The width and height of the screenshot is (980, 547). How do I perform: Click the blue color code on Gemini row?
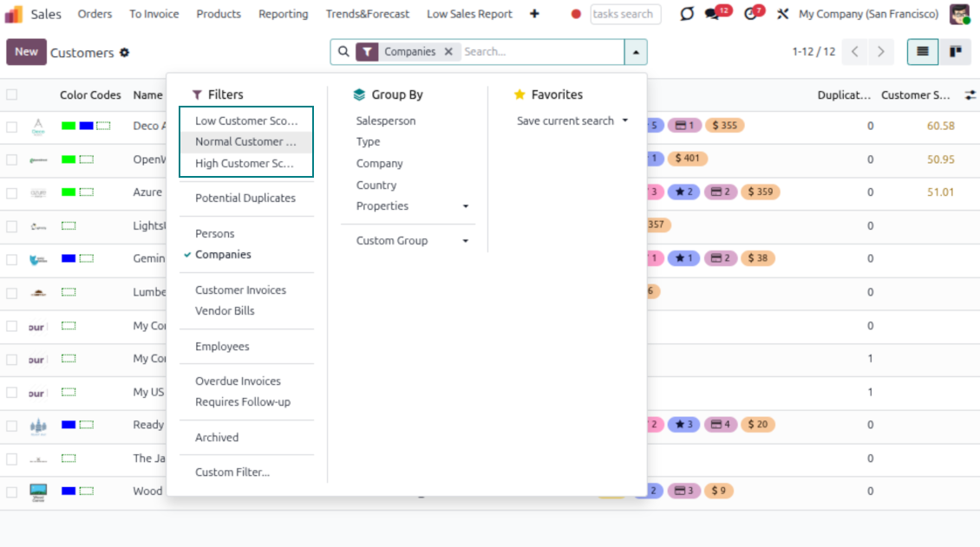pos(69,258)
